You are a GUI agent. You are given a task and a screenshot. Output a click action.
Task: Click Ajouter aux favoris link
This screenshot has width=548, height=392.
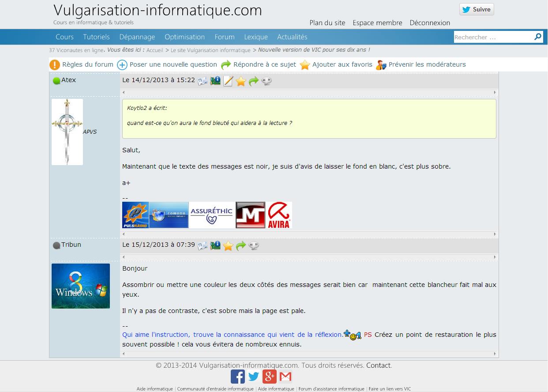(x=342, y=64)
